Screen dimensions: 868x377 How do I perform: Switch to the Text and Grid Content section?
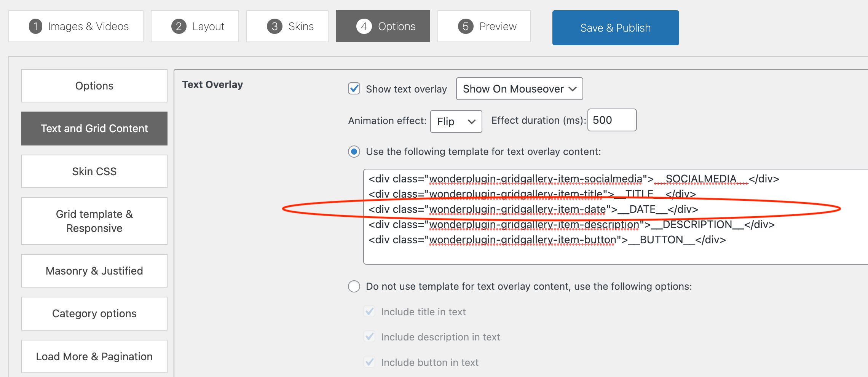[94, 128]
